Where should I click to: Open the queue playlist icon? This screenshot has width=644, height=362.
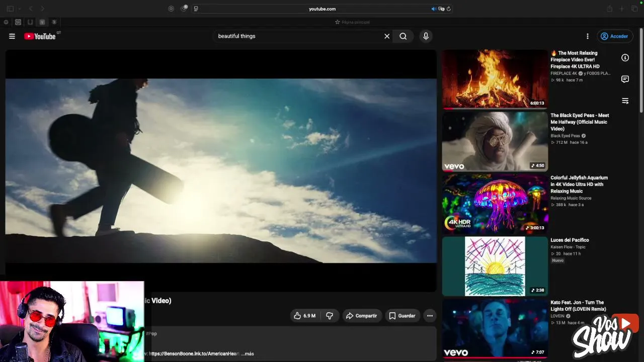click(625, 101)
